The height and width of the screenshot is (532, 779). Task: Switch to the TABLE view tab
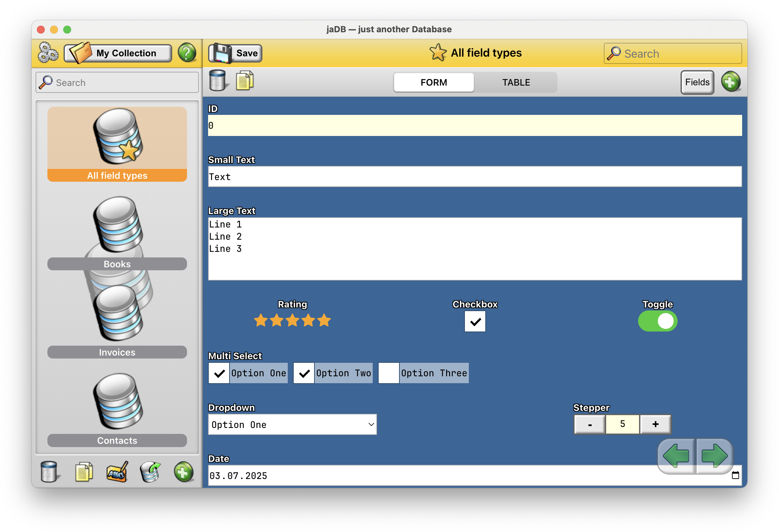[x=516, y=82]
